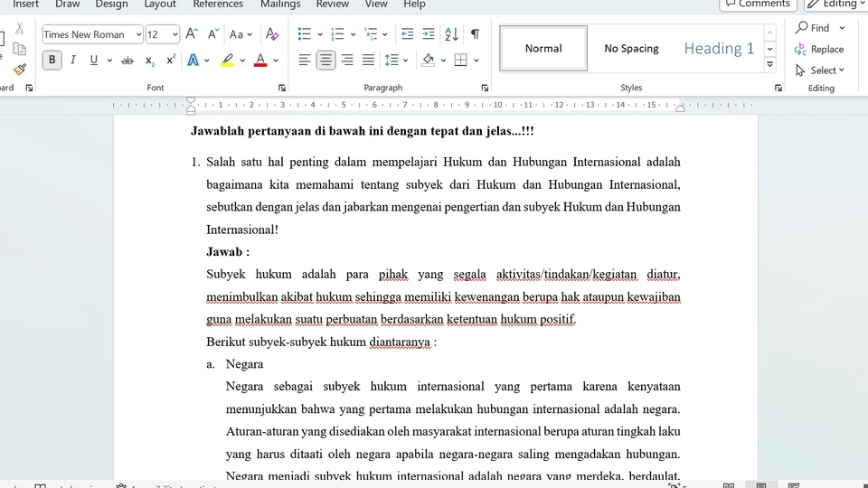
Task: Sort the selection with the A-Z icon
Action: click(451, 34)
